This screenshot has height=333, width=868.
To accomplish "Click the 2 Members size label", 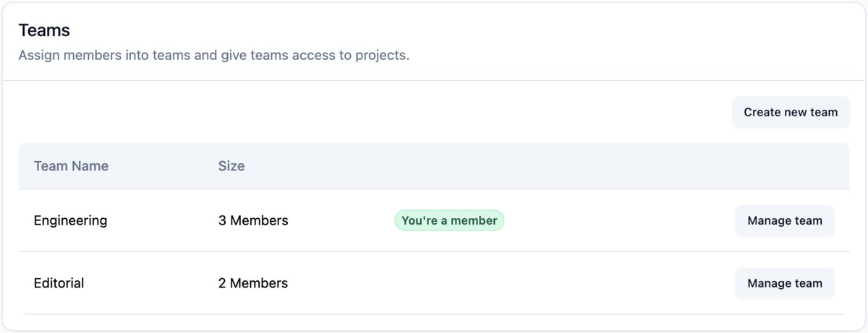I will (x=253, y=283).
